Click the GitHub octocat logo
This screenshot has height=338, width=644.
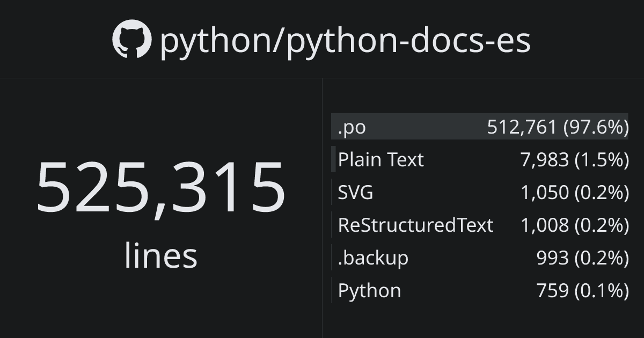(132, 40)
